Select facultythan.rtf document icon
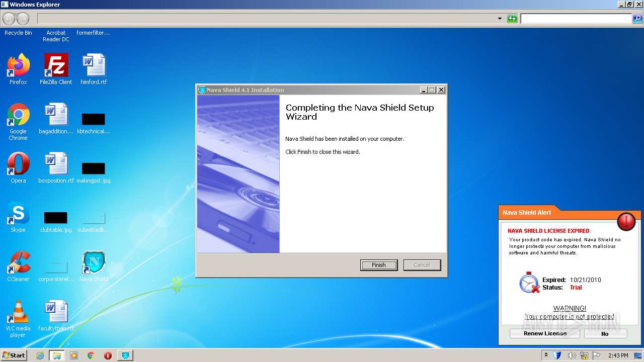Viewport: 644px width, 362px height. click(56, 316)
